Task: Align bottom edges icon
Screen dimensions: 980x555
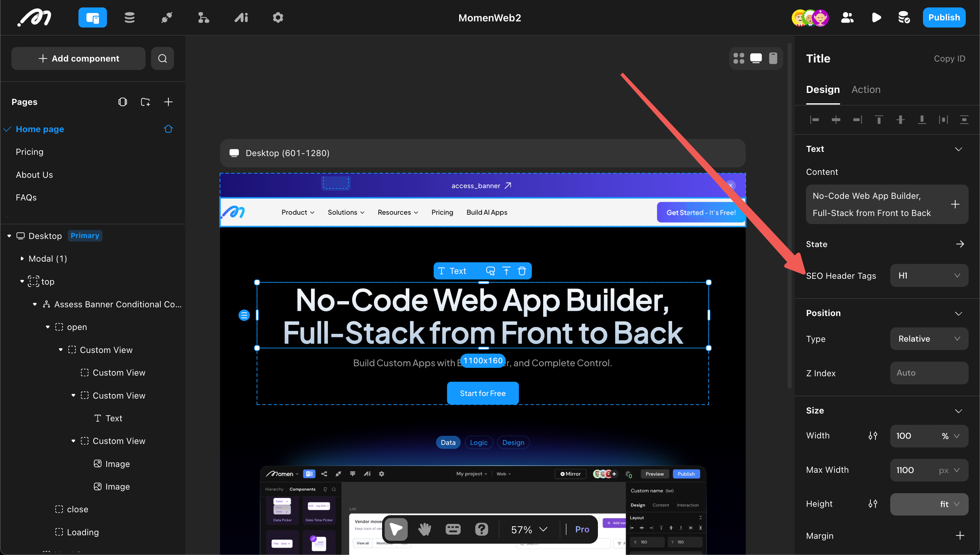Action: pyautogui.click(x=922, y=120)
